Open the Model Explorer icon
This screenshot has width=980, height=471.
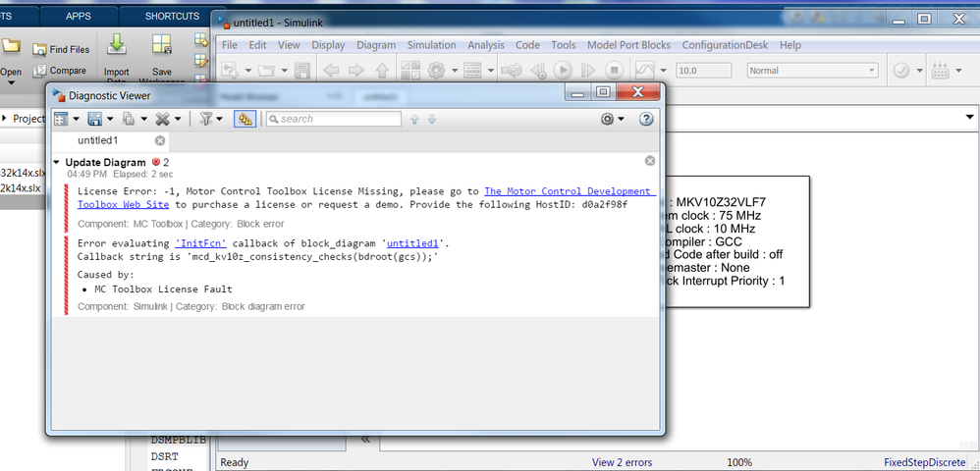point(472,71)
